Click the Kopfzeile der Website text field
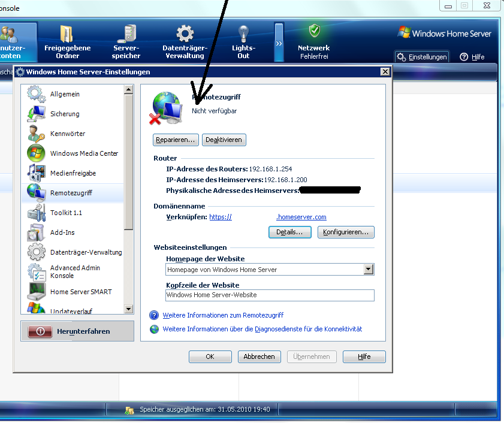The image size is (504, 423). (270, 295)
